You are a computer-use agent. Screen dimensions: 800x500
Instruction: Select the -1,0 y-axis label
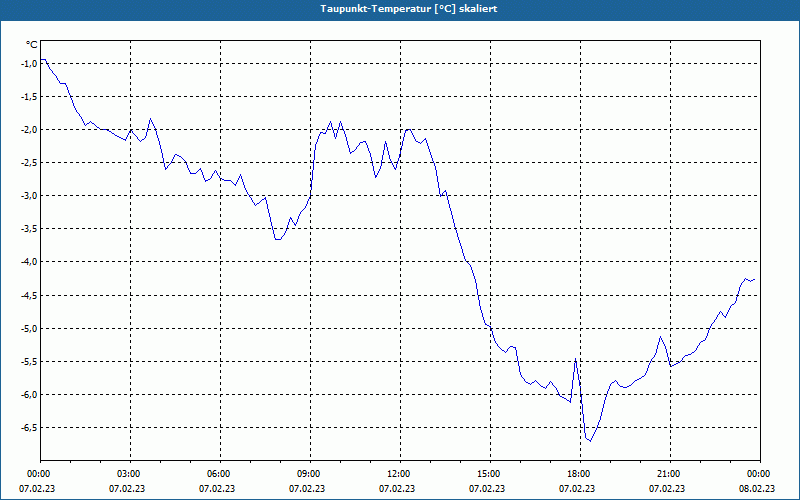click(29, 63)
